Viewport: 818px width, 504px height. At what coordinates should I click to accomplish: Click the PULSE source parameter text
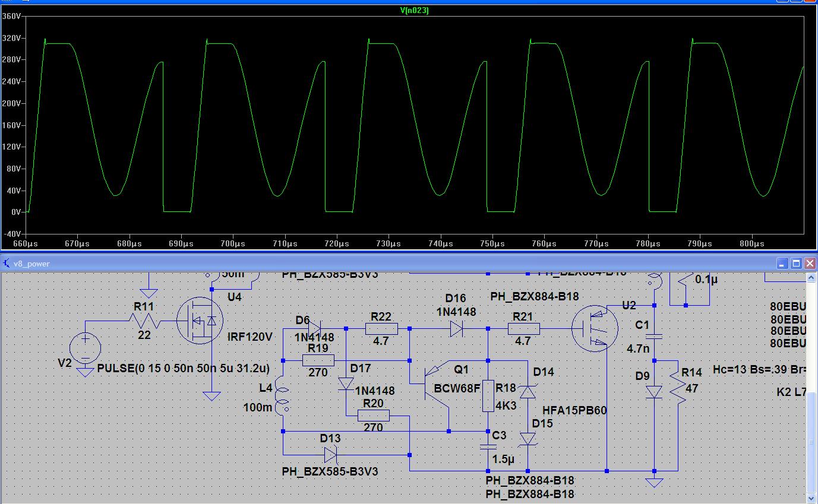coord(183,369)
